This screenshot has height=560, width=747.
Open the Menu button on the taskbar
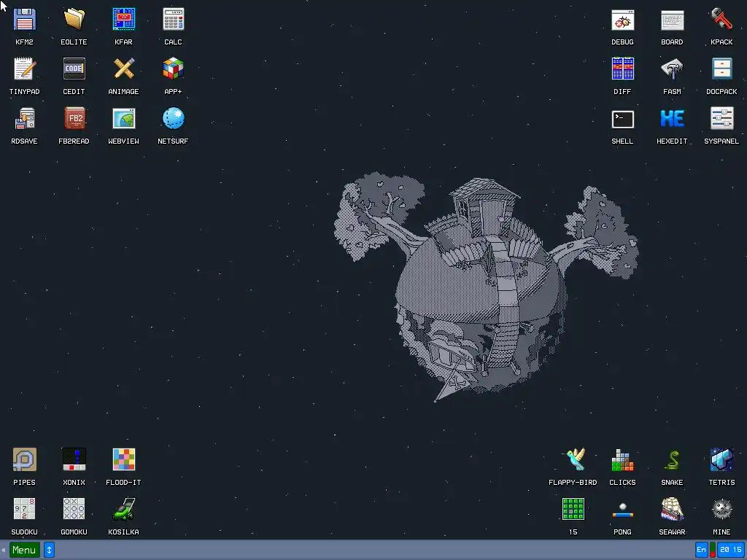coord(24,550)
